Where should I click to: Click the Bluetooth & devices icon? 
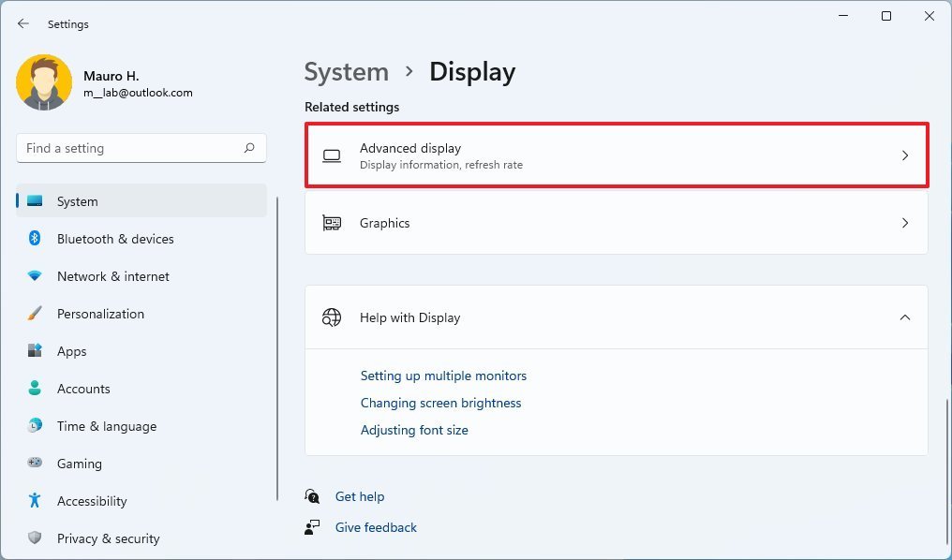[x=35, y=239]
